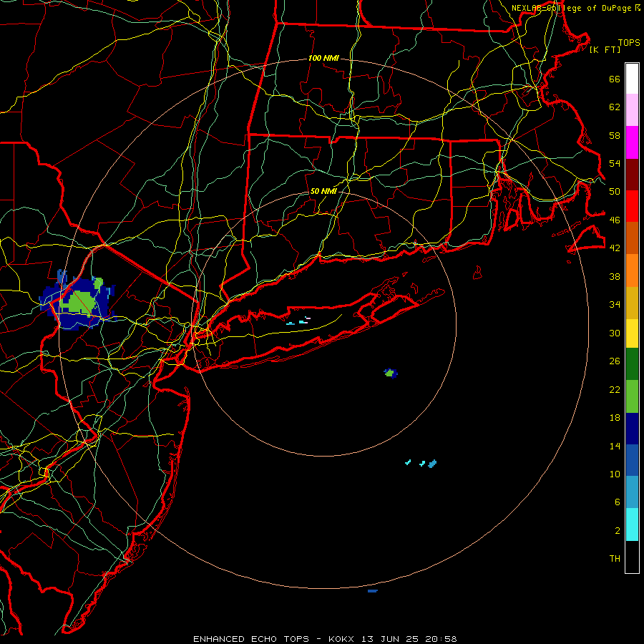Click the "100 NMI" range ring label
Screen dimensions: 644x644
pyautogui.click(x=323, y=58)
